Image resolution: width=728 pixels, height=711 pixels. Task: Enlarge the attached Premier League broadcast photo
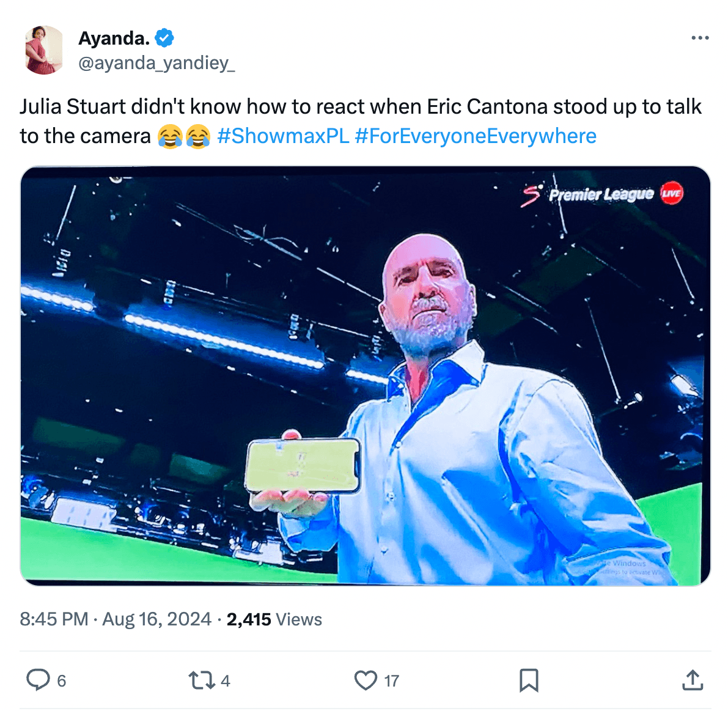(365, 375)
